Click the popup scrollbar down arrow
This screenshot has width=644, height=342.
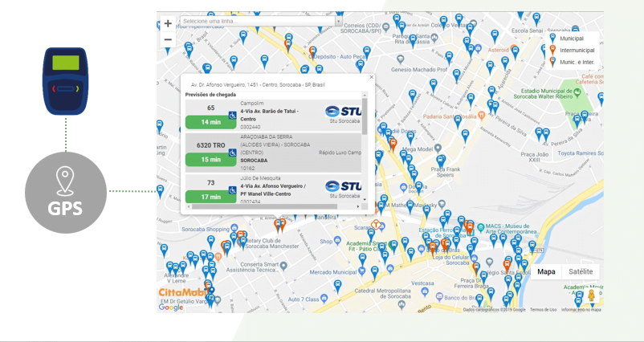pyautogui.click(x=365, y=200)
